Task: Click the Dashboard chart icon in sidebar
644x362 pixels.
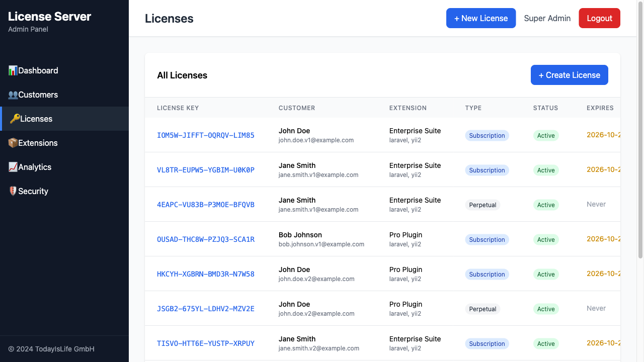Action: pos(13,70)
